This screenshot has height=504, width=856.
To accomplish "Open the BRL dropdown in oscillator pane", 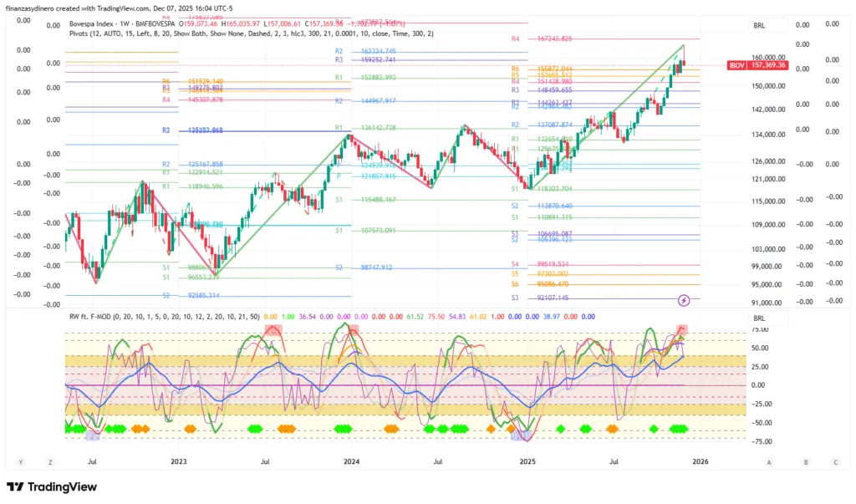I will coord(759,318).
